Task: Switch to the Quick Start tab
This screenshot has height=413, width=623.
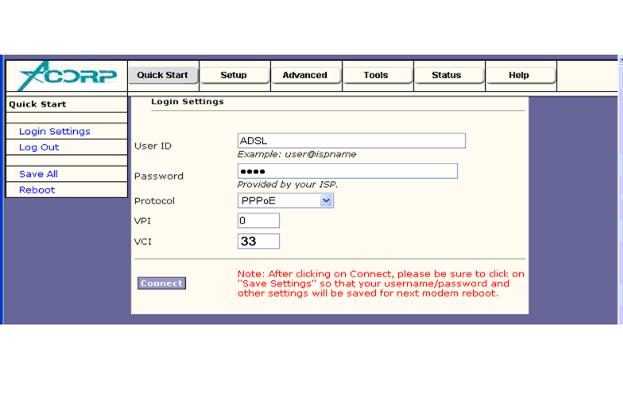Action: [x=164, y=75]
